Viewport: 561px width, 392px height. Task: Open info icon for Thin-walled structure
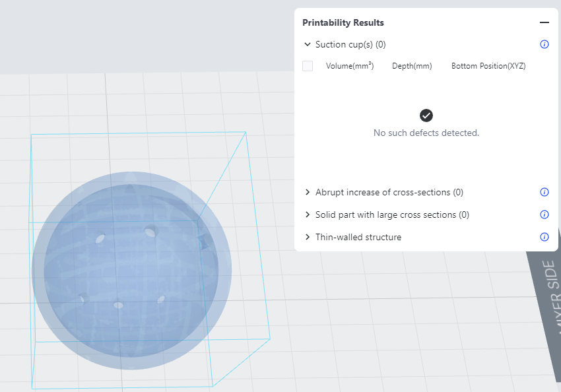(544, 238)
